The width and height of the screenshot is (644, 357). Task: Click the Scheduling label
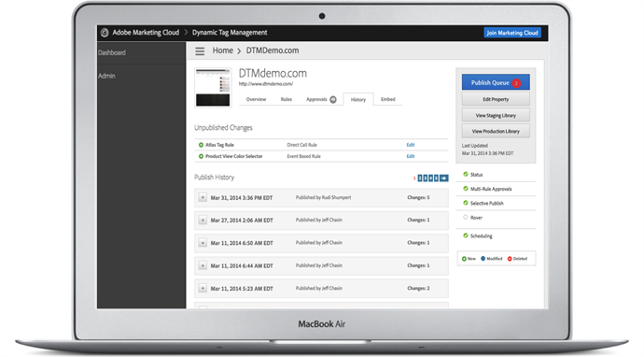coord(481,236)
